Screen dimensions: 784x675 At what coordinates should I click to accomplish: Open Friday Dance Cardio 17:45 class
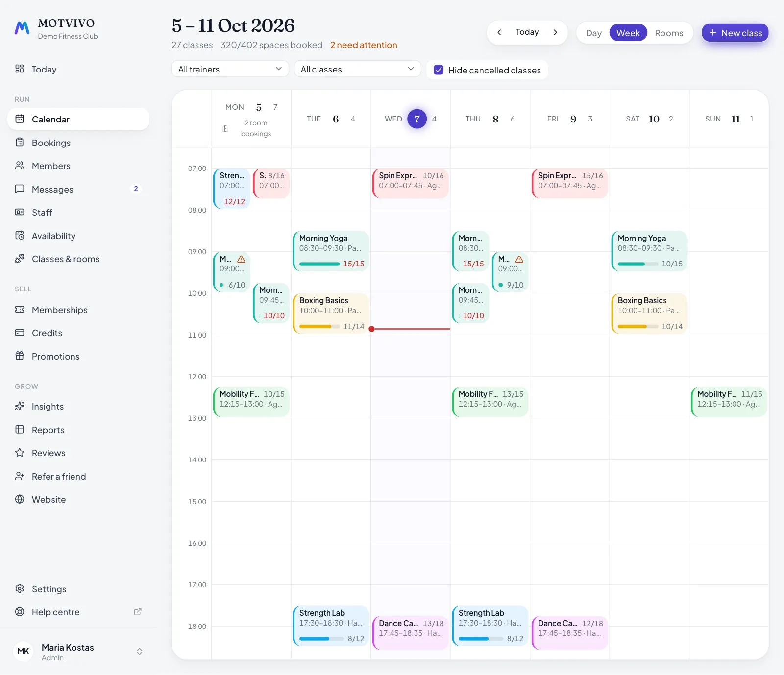(570, 633)
